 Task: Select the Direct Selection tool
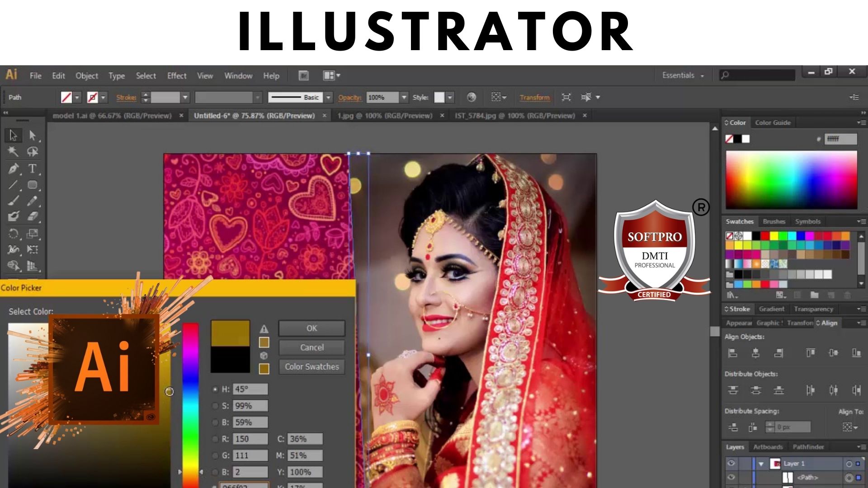32,135
